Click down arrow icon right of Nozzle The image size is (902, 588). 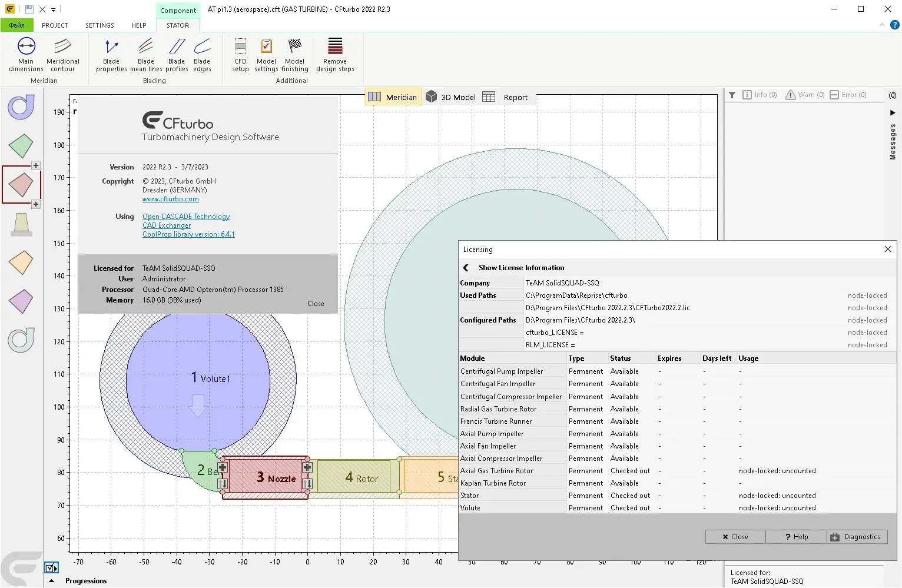pos(307,484)
